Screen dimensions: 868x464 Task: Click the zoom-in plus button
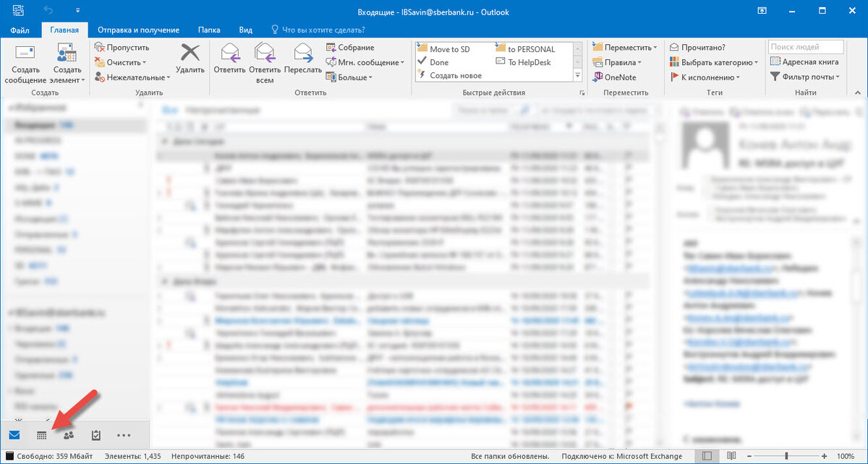click(823, 456)
